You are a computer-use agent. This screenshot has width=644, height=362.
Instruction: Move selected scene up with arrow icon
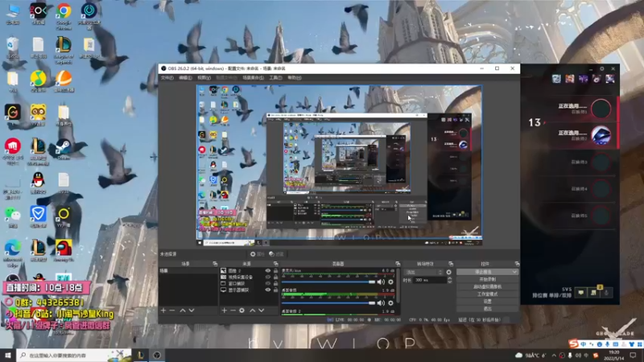click(x=183, y=311)
